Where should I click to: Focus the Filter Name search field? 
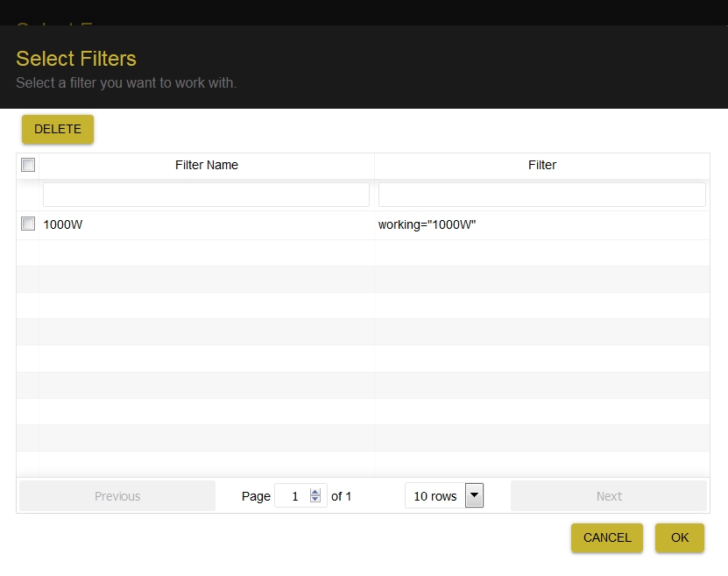pos(206,195)
